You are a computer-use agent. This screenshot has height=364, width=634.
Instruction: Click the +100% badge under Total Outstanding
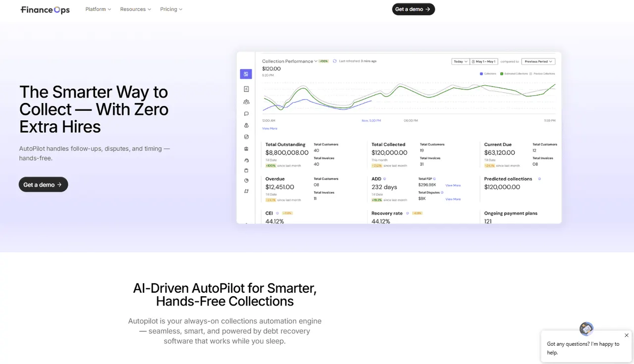click(x=270, y=165)
